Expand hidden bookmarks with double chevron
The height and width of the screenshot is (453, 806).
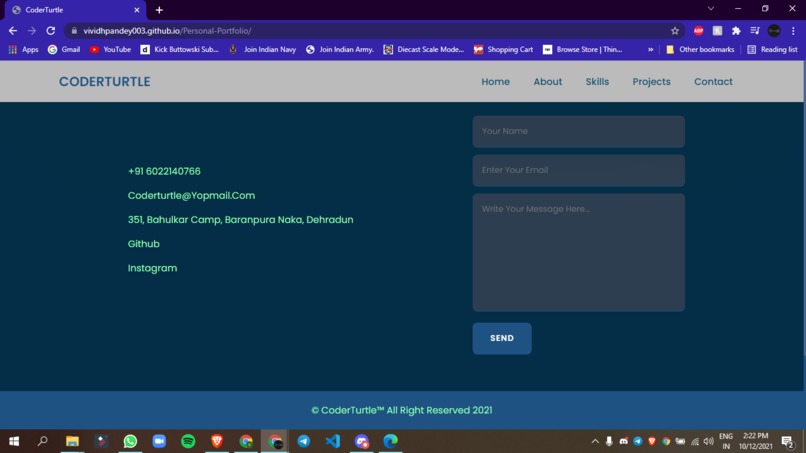650,49
